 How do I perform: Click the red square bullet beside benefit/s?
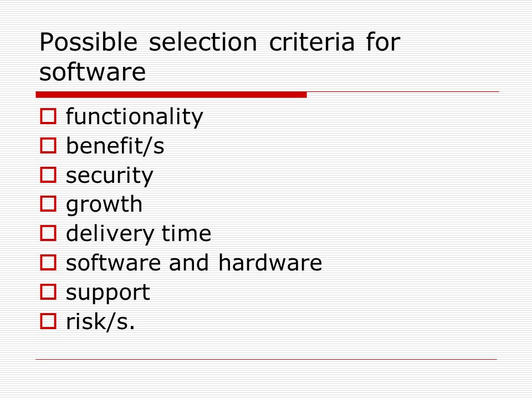click(48, 146)
